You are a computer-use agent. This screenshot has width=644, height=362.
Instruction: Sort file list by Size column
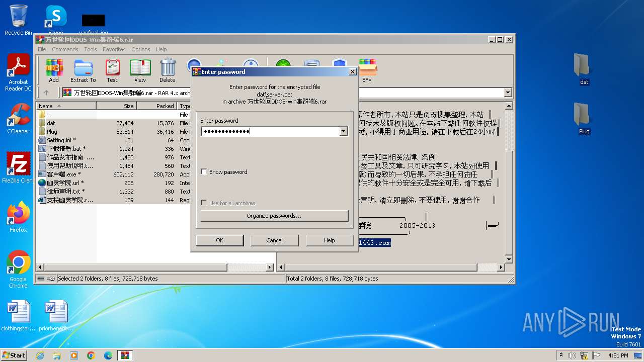click(116, 106)
